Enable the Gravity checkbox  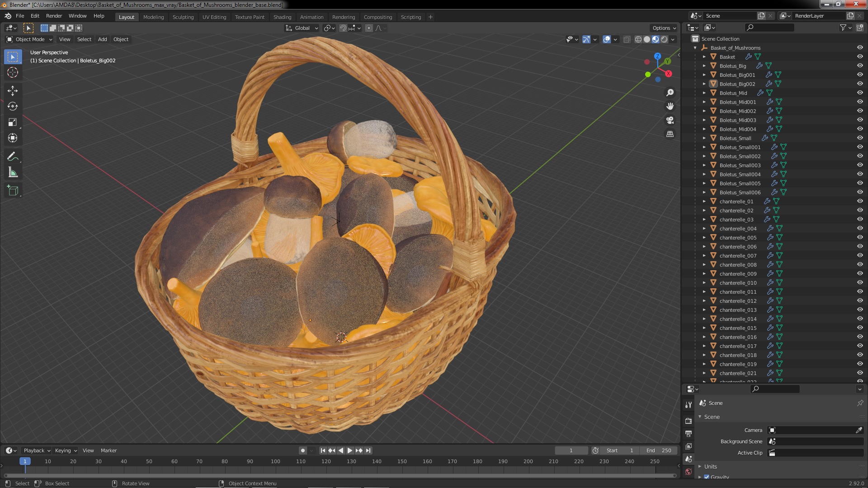[707, 477]
